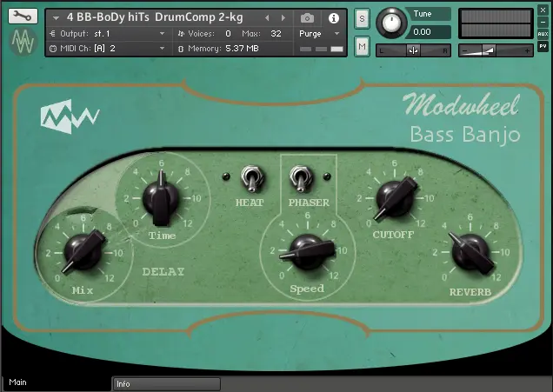Click the Memory chip icon
This screenshot has width=553, height=392.
coord(181,49)
